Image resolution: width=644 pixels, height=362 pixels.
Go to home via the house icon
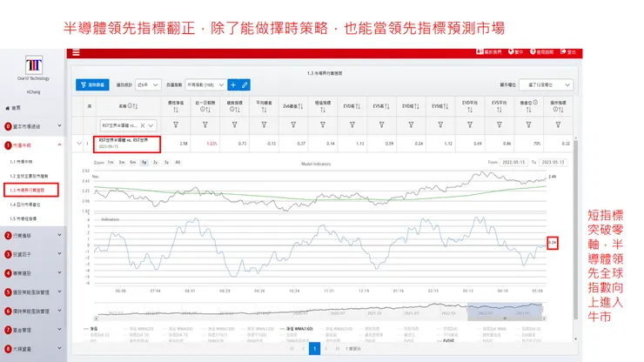pyautogui.click(x=7, y=108)
